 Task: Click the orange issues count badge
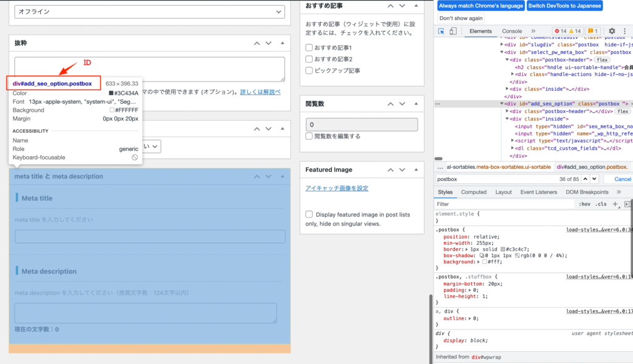tap(593, 31)
